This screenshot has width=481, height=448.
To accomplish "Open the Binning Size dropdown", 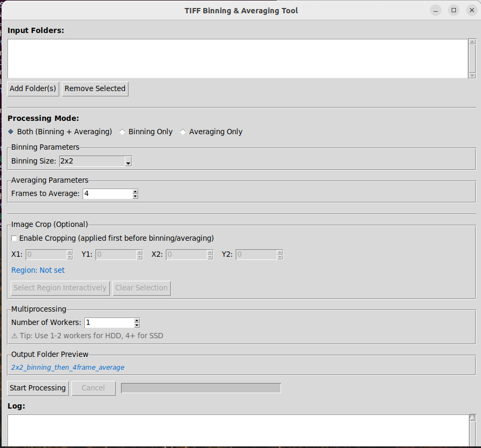I will tap(127, 161).
